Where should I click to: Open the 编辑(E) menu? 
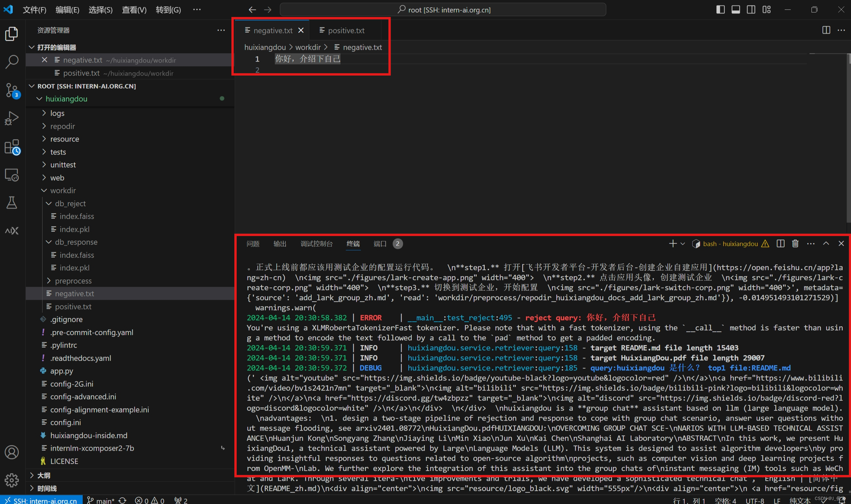(67, 10)
